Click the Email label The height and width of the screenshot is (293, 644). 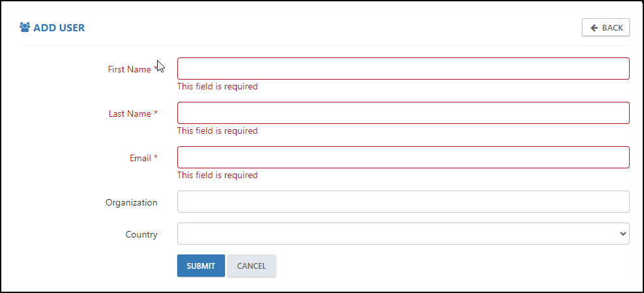[144, 158]
